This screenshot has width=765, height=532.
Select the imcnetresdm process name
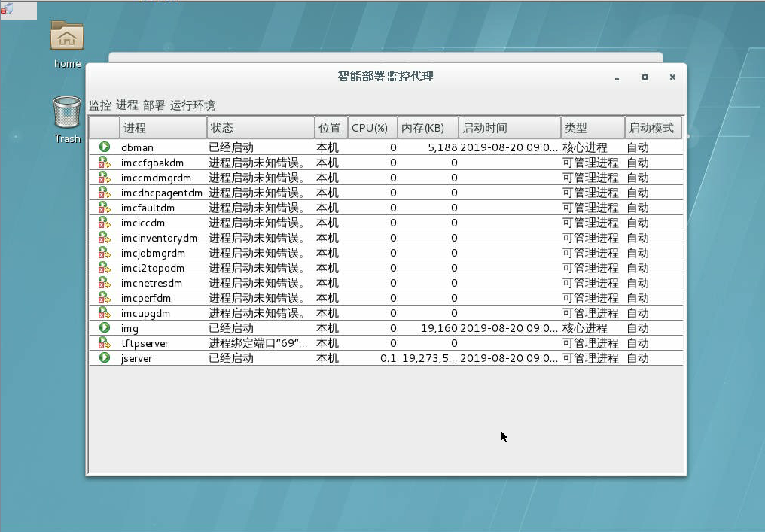pos(151,284)
